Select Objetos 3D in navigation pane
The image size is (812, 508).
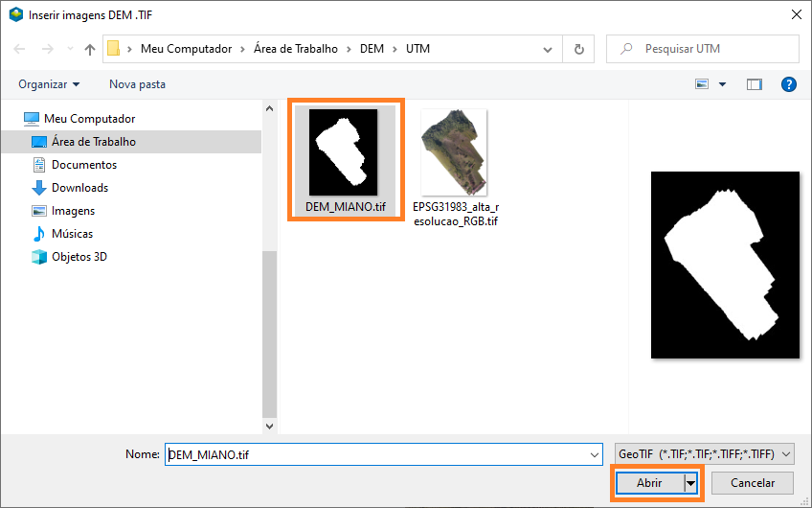pyautogui.click(x=79, y=257)
